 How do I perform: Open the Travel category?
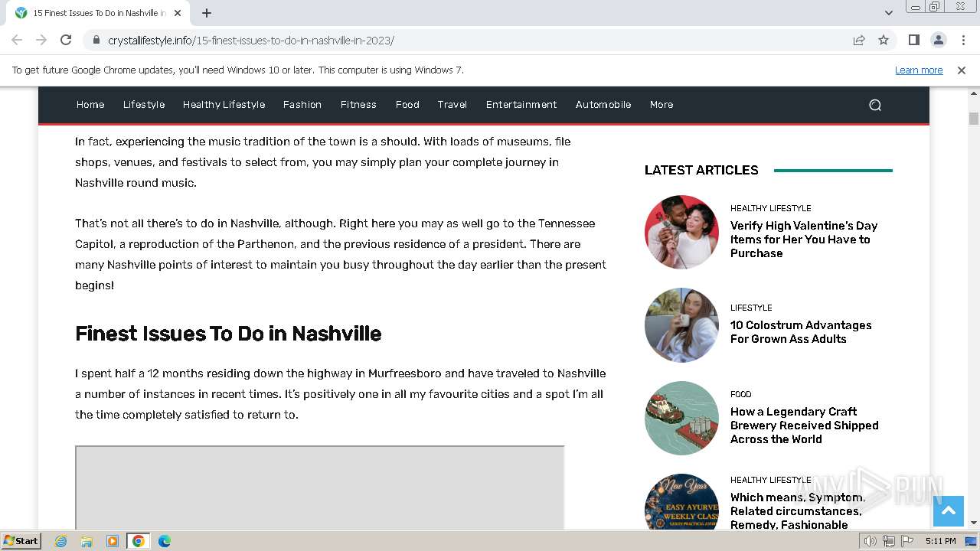(452, 105)
